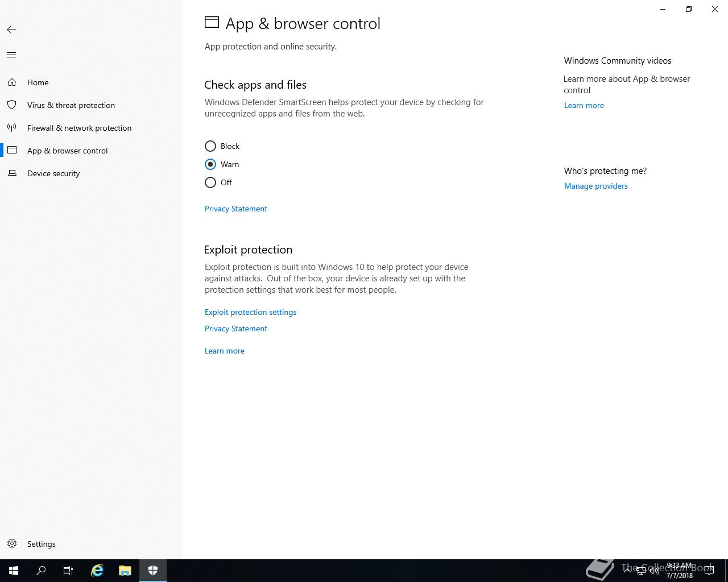Open Privacy Statement under Exploit protection
The image size is (728, 582).
[x=236, y=329]
